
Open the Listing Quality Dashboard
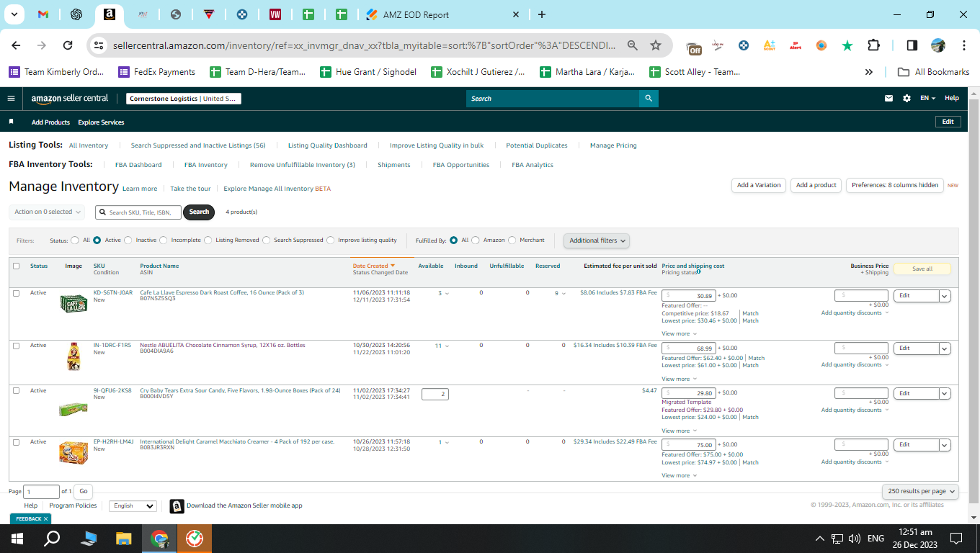point(328,145)
